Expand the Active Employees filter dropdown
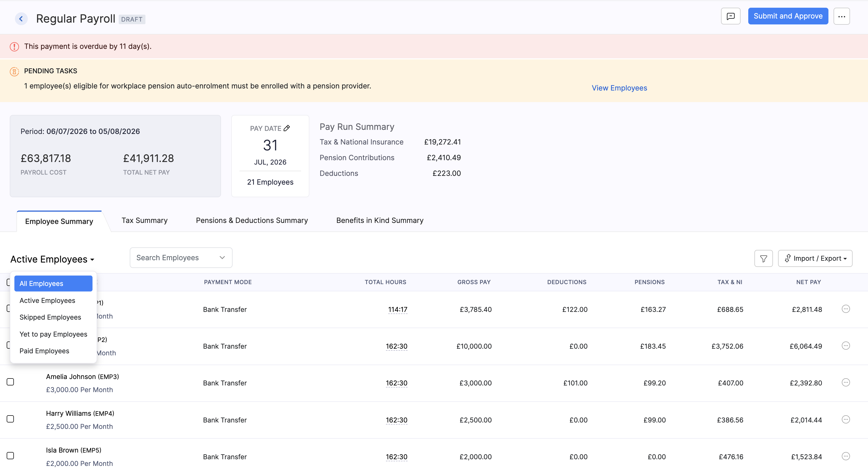 pyautogui.click(x=52, y=259)
